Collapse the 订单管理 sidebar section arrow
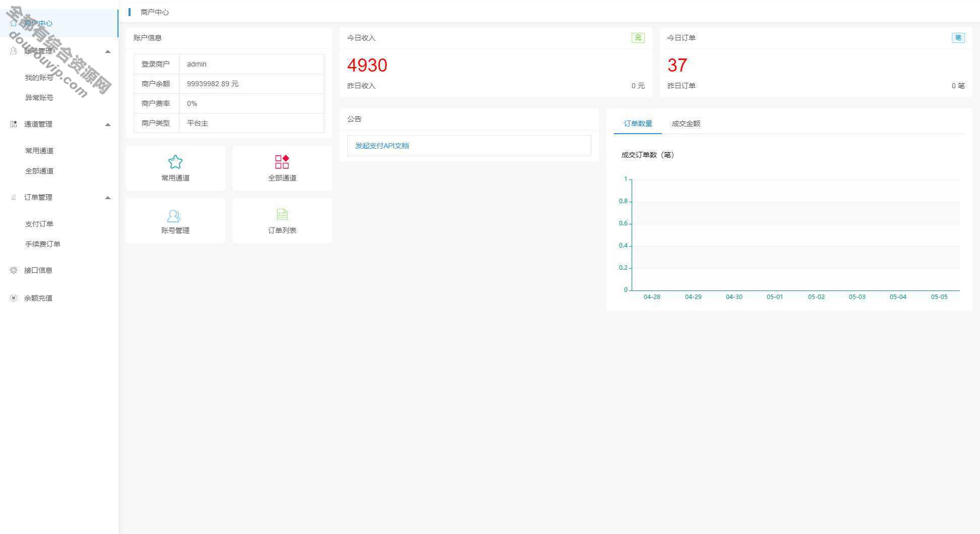 [108, 198]
